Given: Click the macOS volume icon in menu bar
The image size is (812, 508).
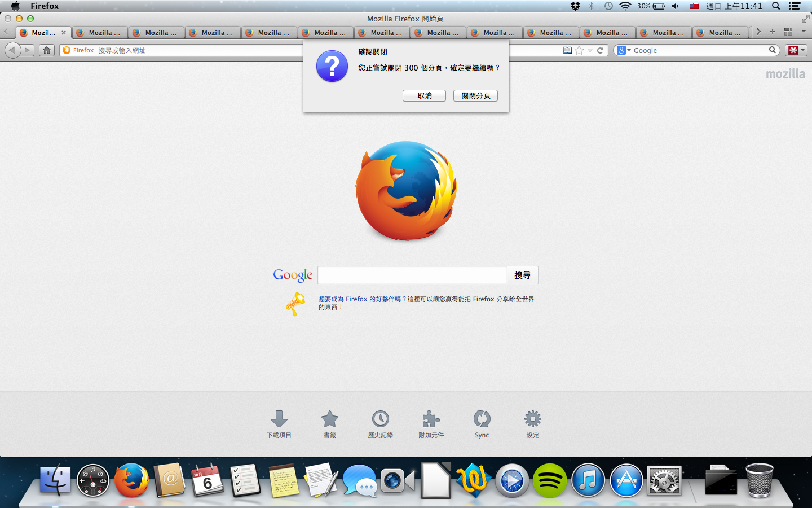Looking at the screenshot, I should [x=675, y=6].
